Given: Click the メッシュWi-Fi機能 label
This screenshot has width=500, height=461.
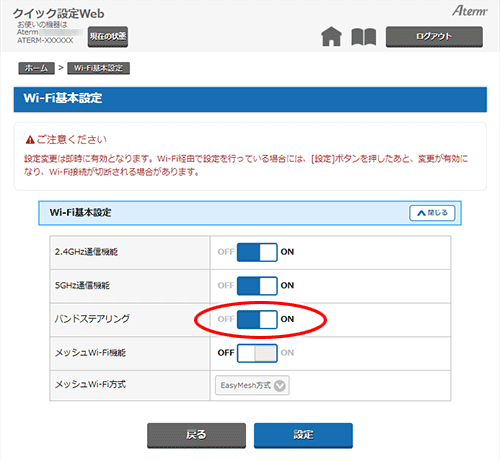Looking at the screenshot, I should click(x=90, y=352).
